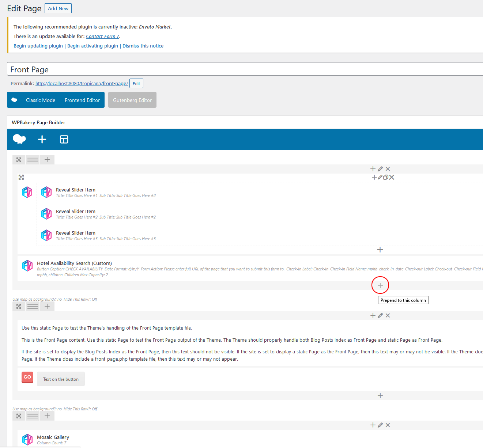This screenshot has height=448, width=483.
Task: Open row layout options for the Mosaic Gallery row
Action: (x=33, y=416)
